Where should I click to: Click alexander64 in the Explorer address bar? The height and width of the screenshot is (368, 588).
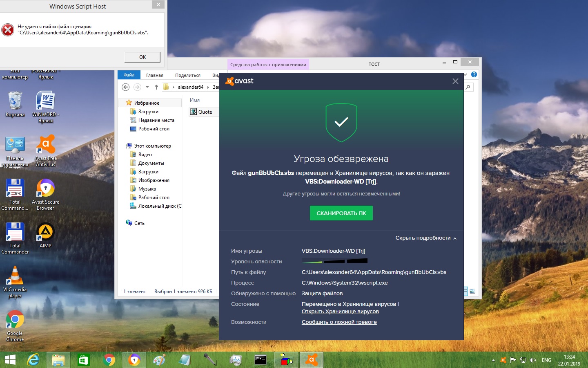(x=191, y=87)
